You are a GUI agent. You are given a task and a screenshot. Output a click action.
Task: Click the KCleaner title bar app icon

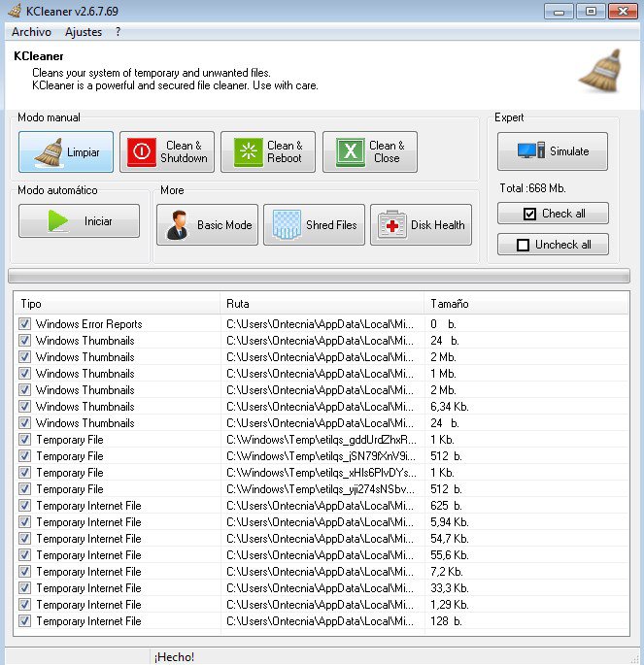point(15,11)
